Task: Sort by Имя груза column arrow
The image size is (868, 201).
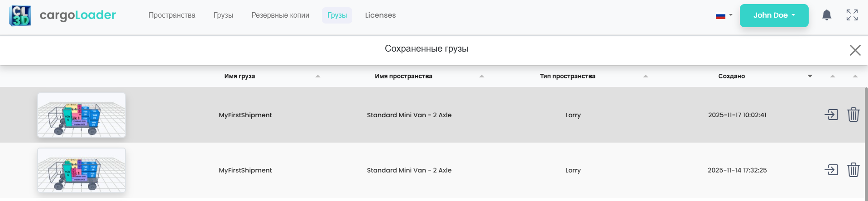Action: (x=318, y=76)
